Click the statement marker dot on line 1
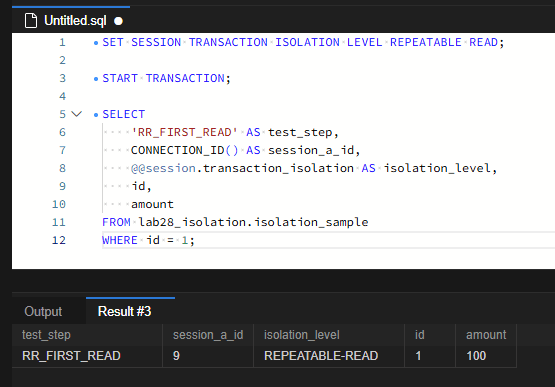This screenshot has width=555, height=387. tap(96, 43)
